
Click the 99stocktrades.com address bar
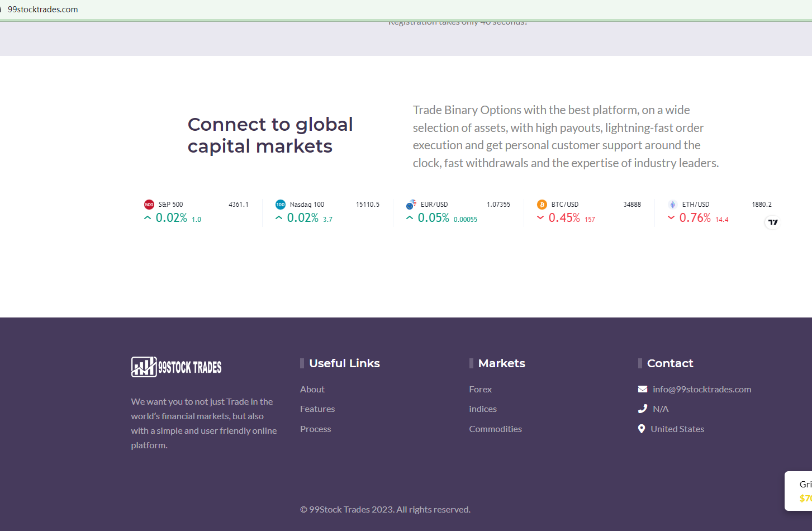click(x=43, y=10)
